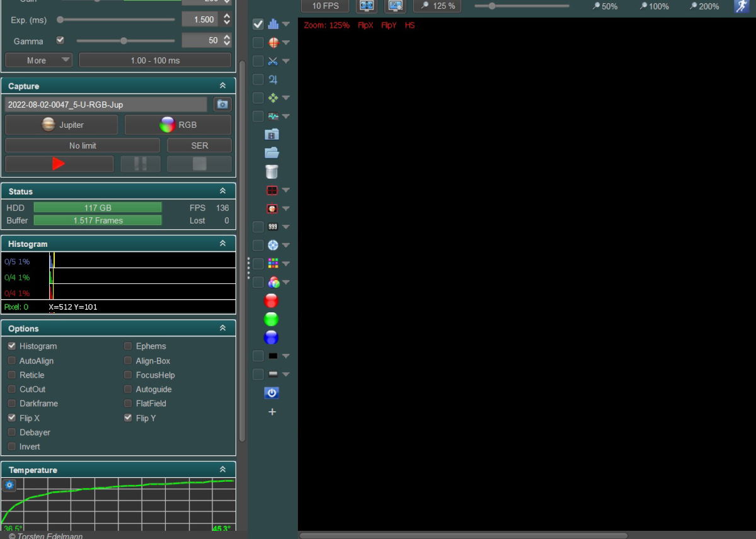Start capture with red play button
Screen dimensions: 756x539
[x=59, y=164]
